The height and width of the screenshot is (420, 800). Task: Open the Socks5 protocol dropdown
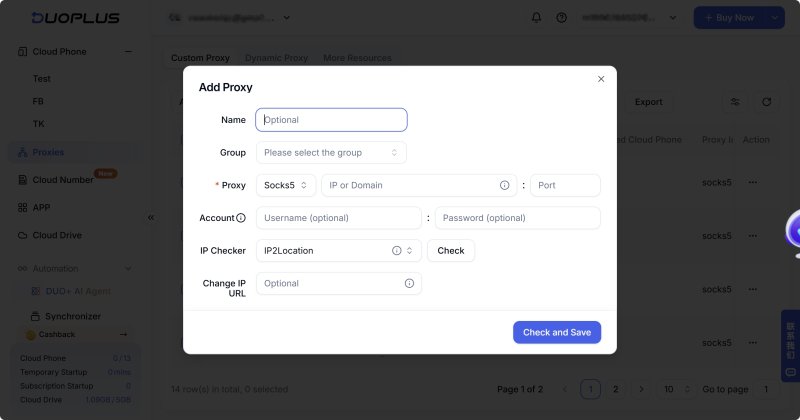(x=286, y=185)
